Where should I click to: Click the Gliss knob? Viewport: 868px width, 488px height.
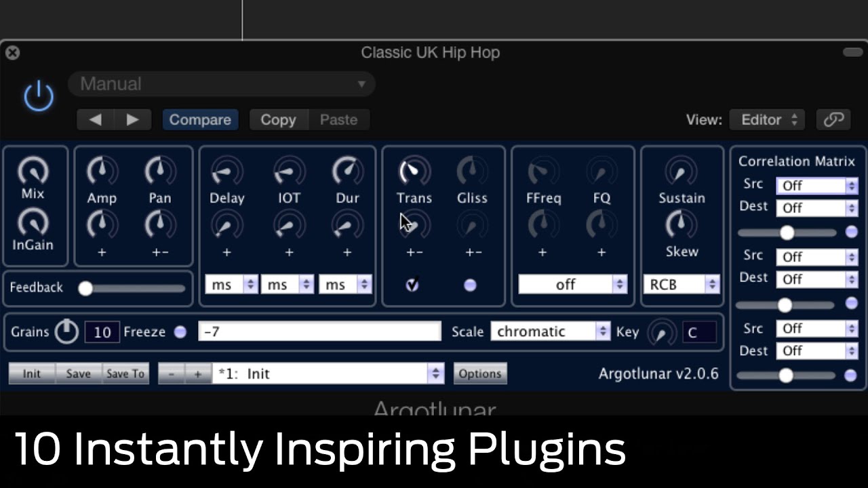pos(472,171)
